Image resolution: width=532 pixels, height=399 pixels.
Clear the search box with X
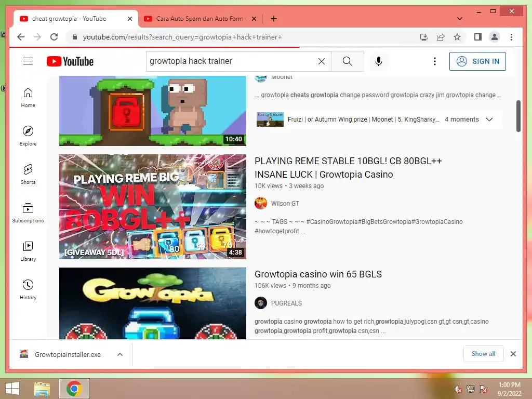pyautogui.click(x=321, y=61)
